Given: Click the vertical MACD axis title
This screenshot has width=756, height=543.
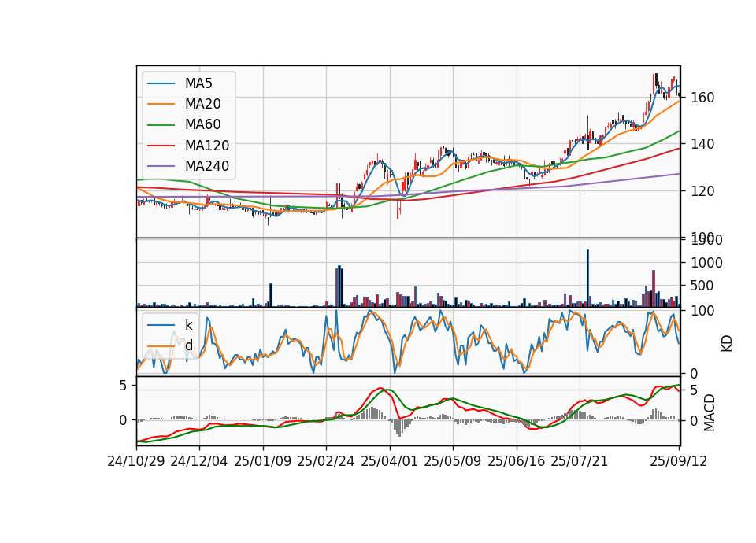Looking at the screenshot, I should pos(709,412).
